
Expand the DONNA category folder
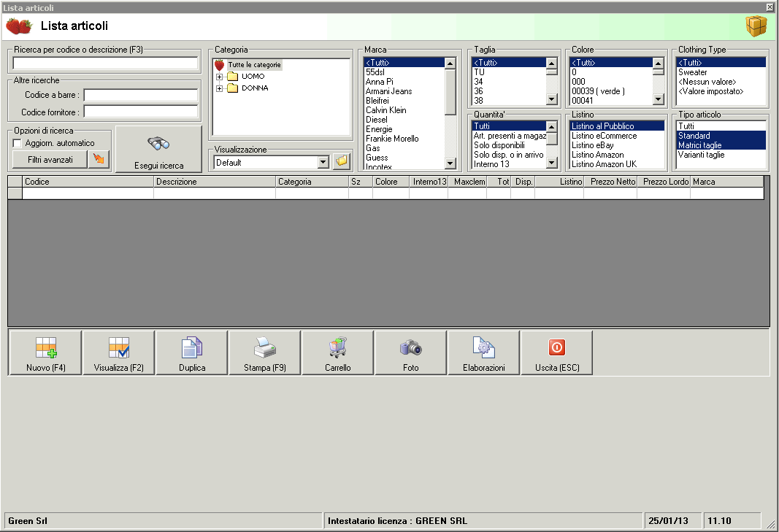[219, 88]
